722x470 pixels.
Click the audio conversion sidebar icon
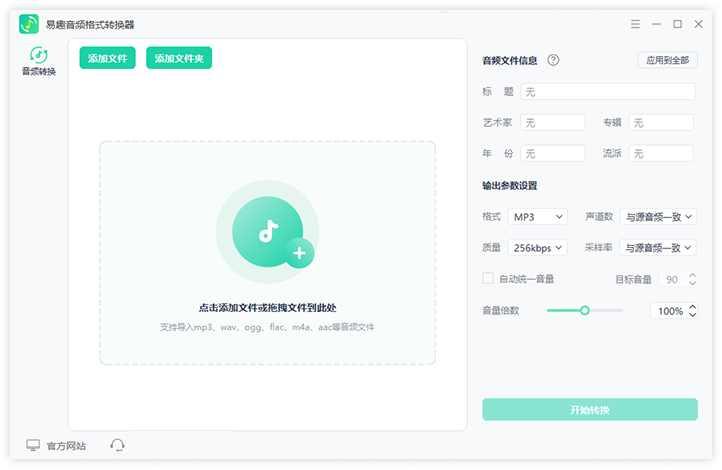pyautogui.click(x=39, y=55)
